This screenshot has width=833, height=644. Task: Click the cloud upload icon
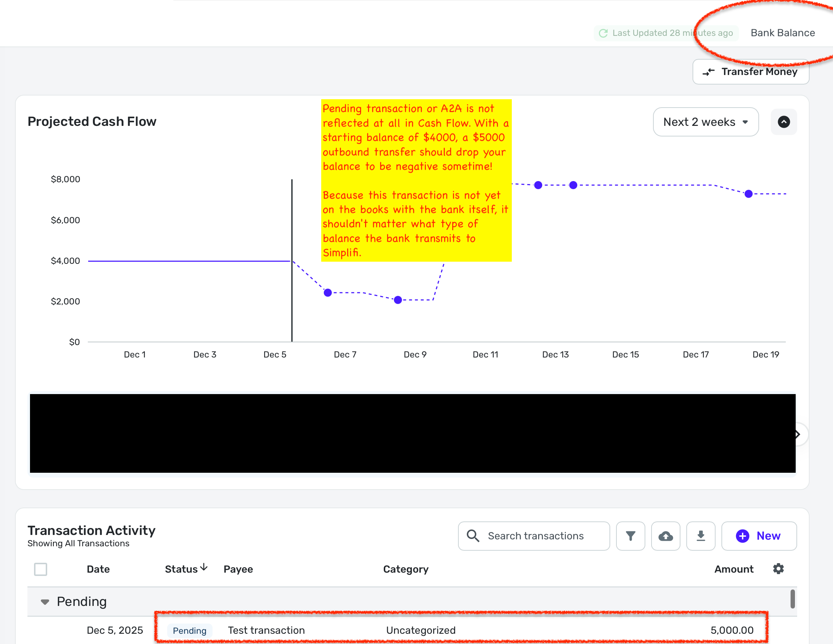(665, 536)
